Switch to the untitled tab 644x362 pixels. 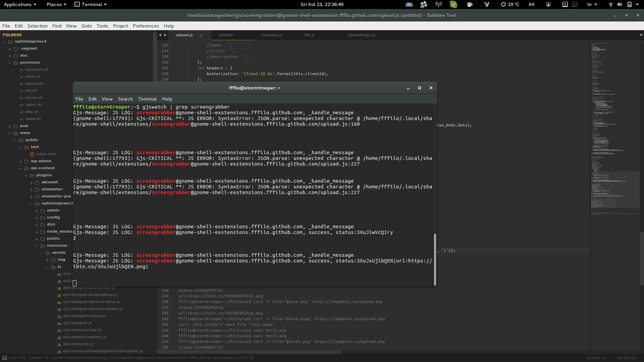(226, 35)
